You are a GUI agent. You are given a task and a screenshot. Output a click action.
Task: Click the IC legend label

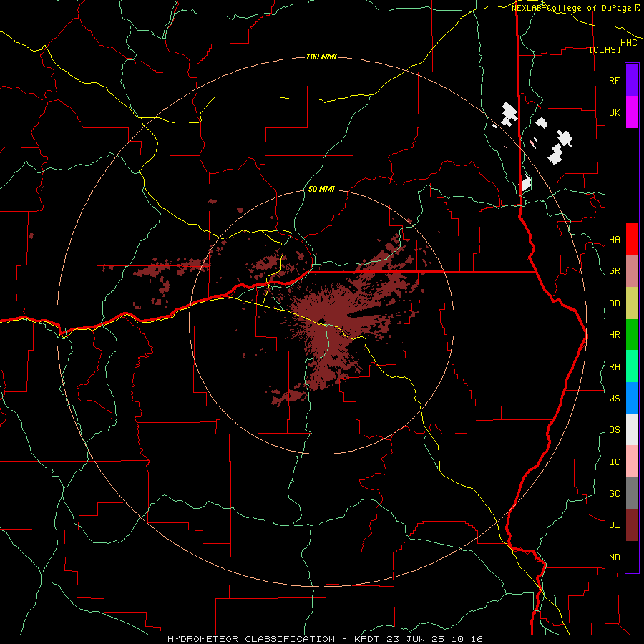(614, 462)
